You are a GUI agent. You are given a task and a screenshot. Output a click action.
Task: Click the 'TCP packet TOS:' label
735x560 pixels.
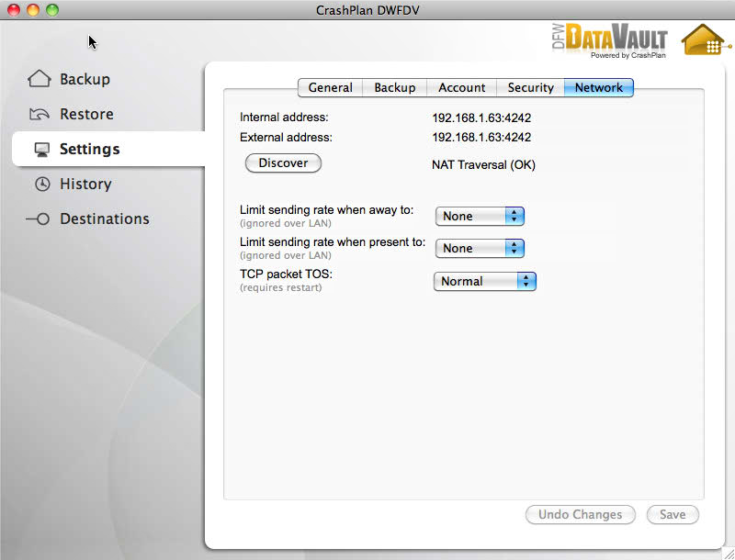tap(286, 274)
